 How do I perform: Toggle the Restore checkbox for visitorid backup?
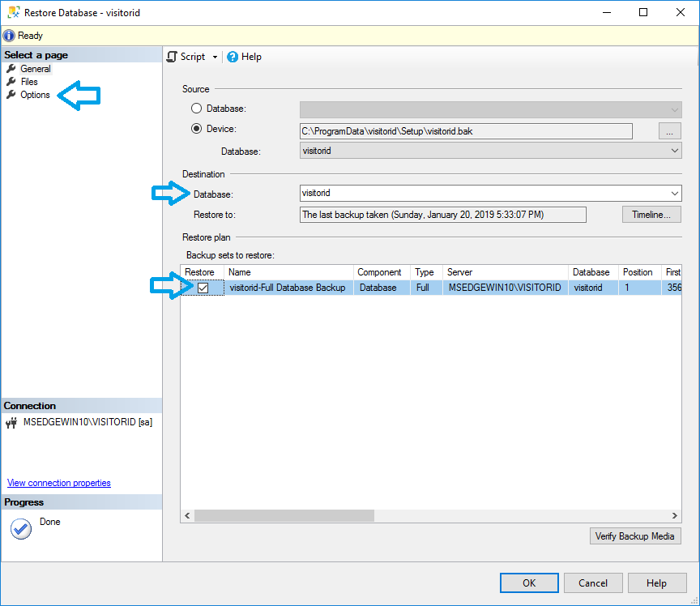pyautogui.click(x=203, y=288)
